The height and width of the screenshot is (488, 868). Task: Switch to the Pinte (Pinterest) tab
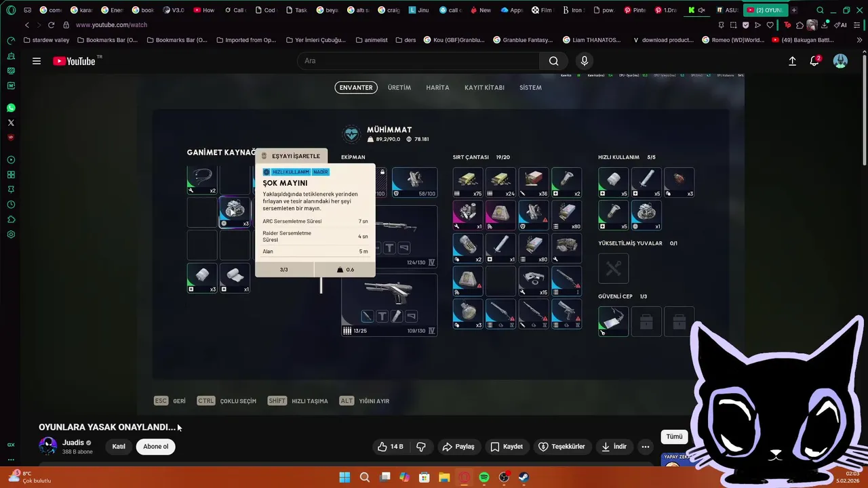pyautogui.click(x=634, y=10)
